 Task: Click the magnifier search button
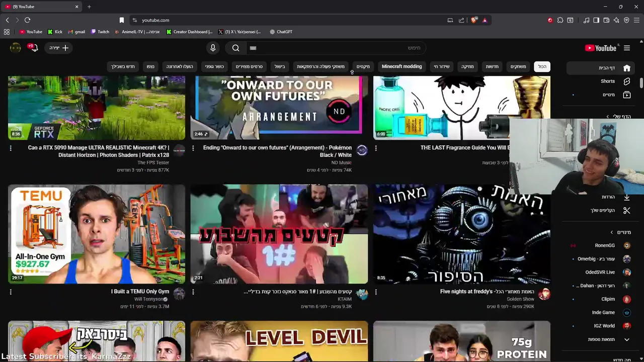(235, 48)
